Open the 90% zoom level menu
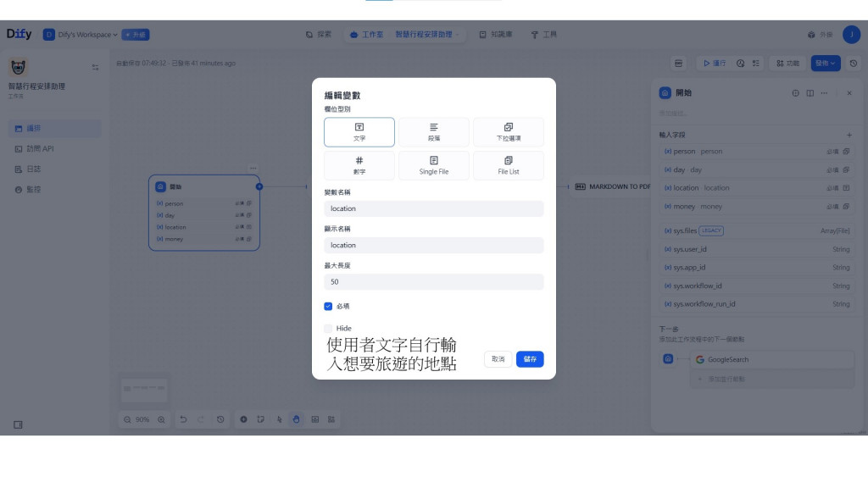 142,419
